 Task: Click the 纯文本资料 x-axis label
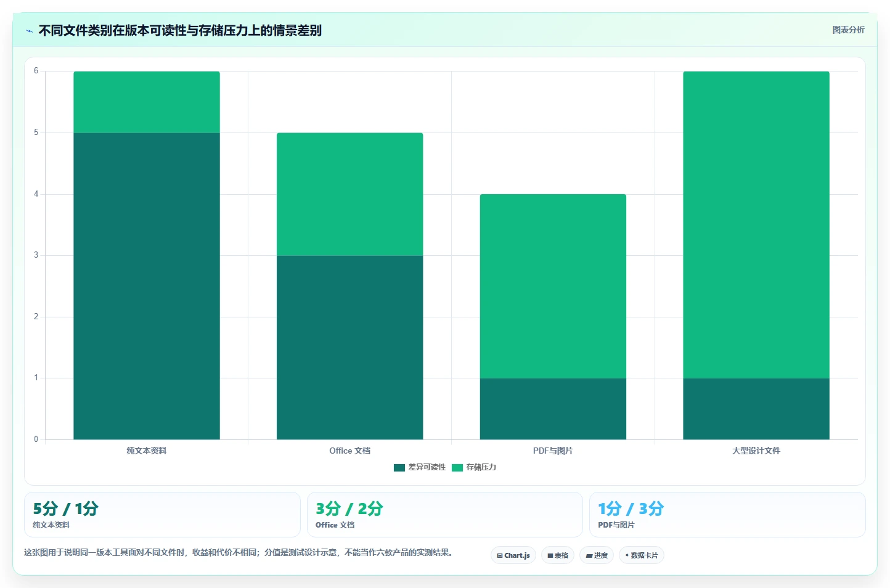point(147,451)
